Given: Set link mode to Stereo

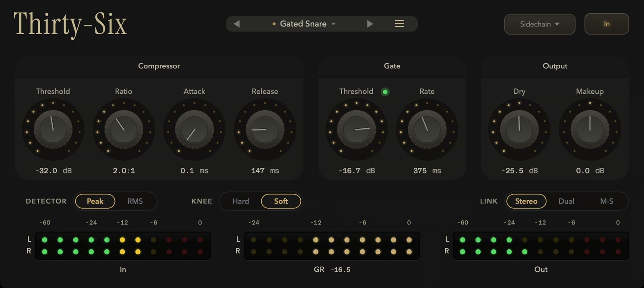Looking at the screenshot, I should coord(526,201).
